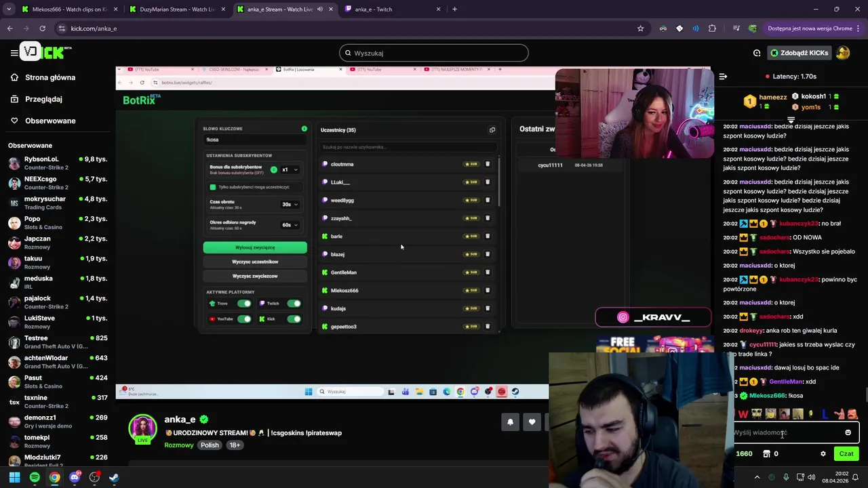Click Wyczyść zwycięzców button
Image resolution: width=868 pixels, height=488 pixels.
click(x=255, y=276)
